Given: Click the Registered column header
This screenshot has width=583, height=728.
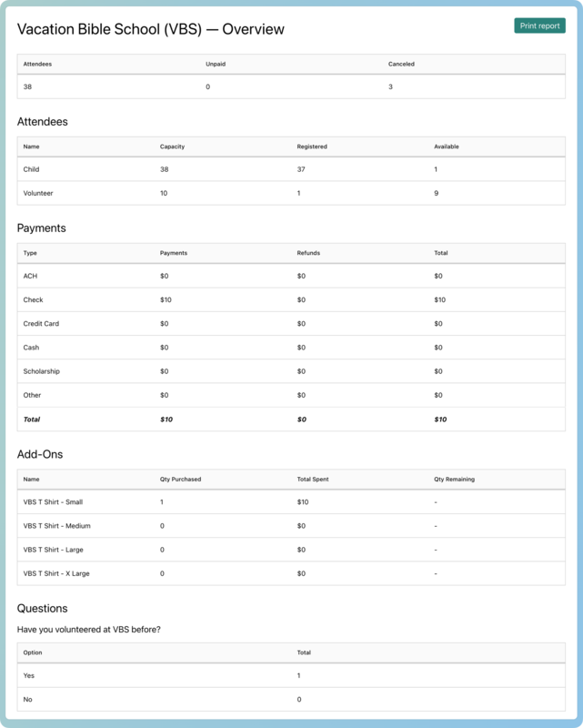Looking at the screenshot, I should click(312, 146).
